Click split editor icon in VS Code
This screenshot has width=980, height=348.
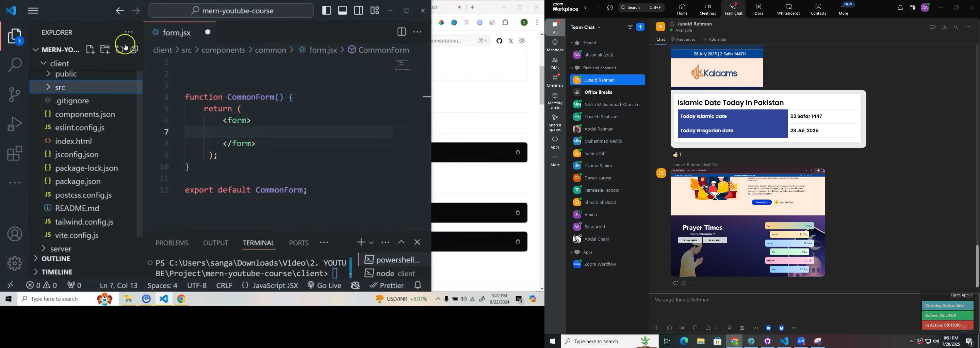coord(402,32)
